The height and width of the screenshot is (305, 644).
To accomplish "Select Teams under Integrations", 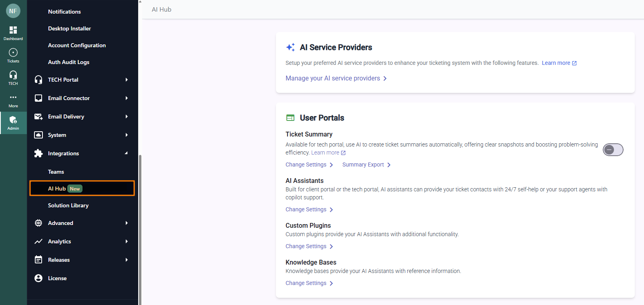I will coord(56,172).
